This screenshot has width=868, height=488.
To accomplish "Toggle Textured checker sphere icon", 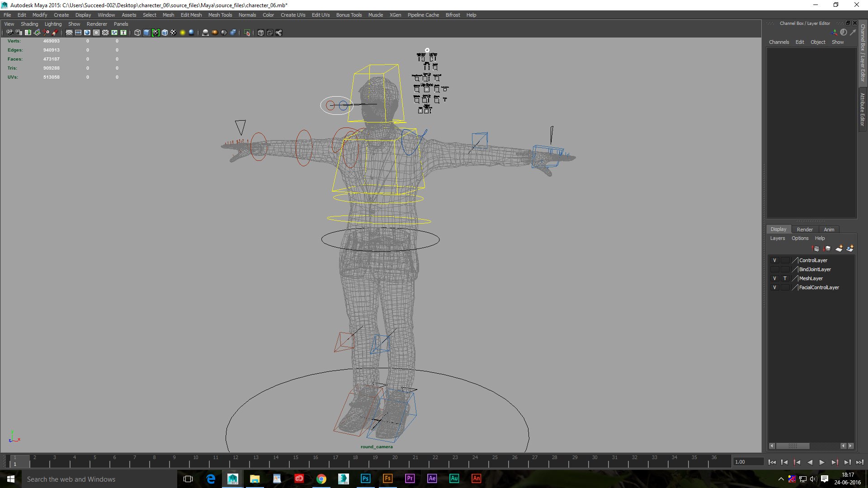I will (174, 33).
